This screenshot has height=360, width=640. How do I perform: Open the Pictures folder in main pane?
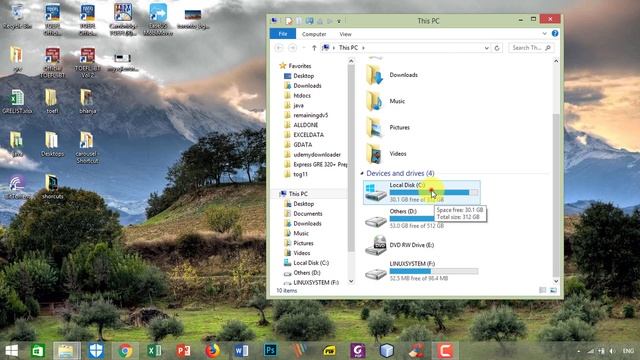point(388,127)
